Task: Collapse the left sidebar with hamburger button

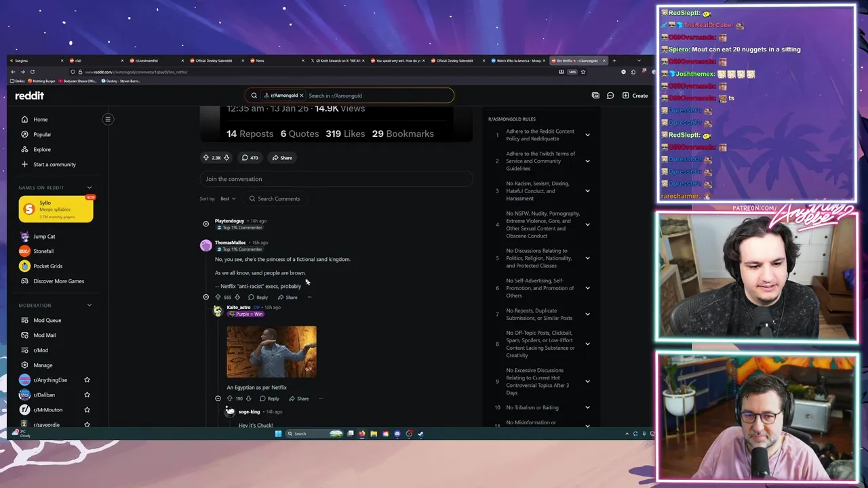Action: click(107, 119)
